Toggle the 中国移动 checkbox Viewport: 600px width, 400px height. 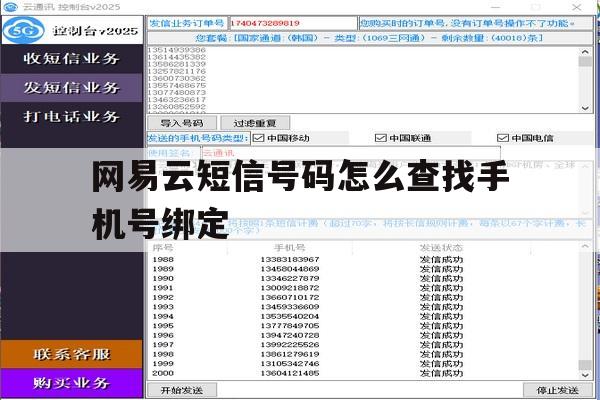tap(259, 138)
